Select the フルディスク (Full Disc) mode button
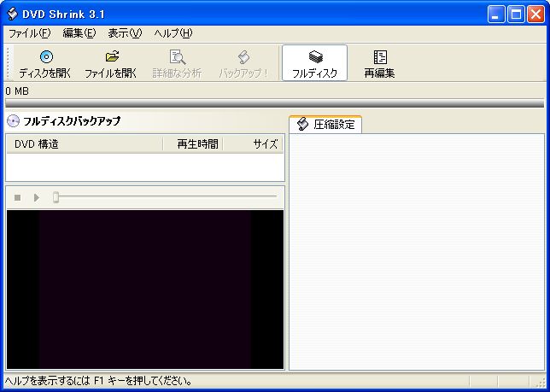The image size is (550, 392). point(314,63)
